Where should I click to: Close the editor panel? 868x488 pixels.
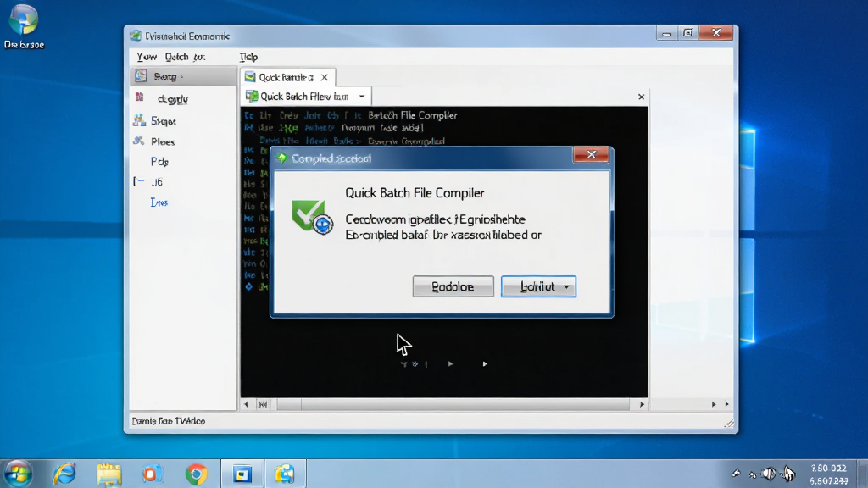(641, 97)
